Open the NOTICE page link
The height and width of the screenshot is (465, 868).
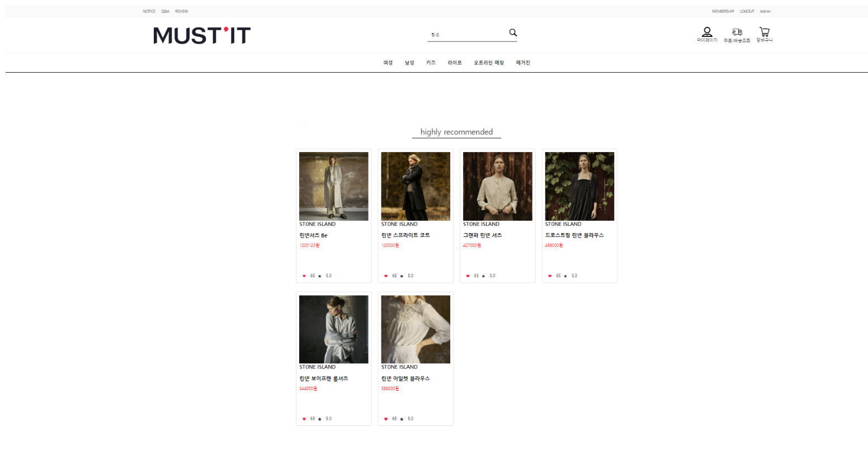pos(149,11)
